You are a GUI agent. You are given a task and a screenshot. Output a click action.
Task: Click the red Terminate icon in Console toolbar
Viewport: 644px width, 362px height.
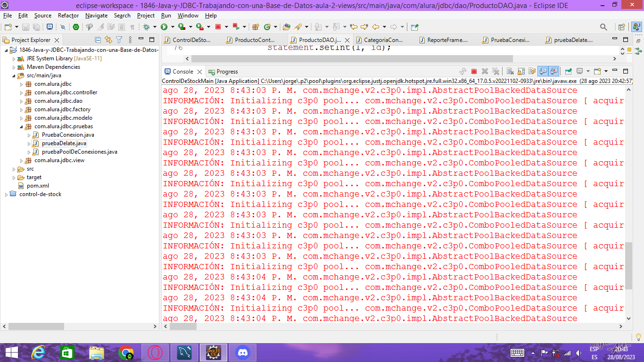[x=474, y=72]
